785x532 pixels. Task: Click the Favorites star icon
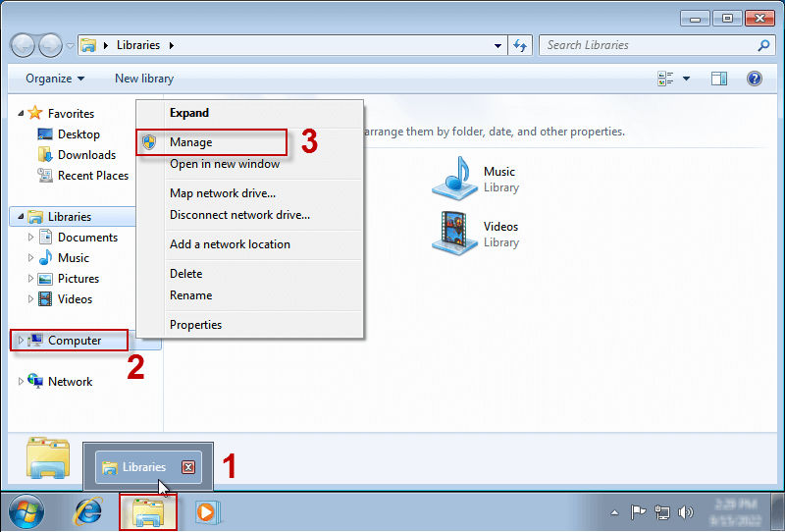point(35,113)
